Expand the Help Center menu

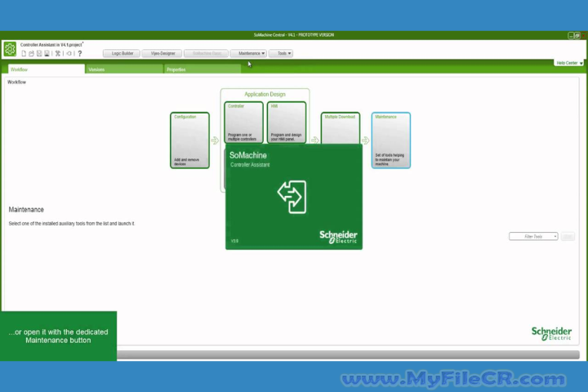coord(569,63)
